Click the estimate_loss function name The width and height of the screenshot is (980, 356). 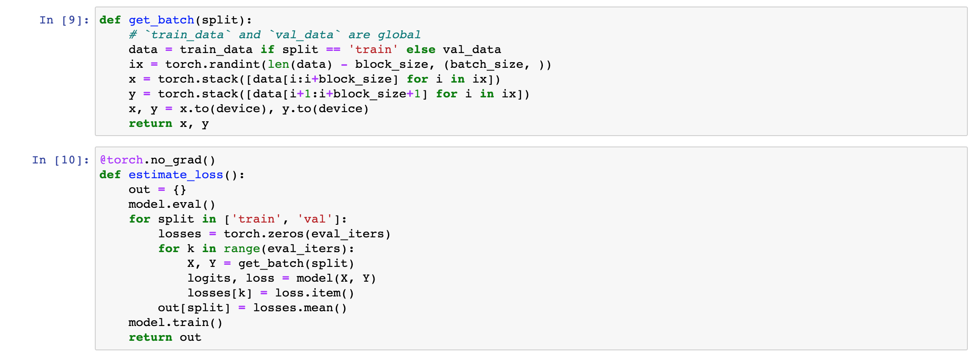(176, 175)
